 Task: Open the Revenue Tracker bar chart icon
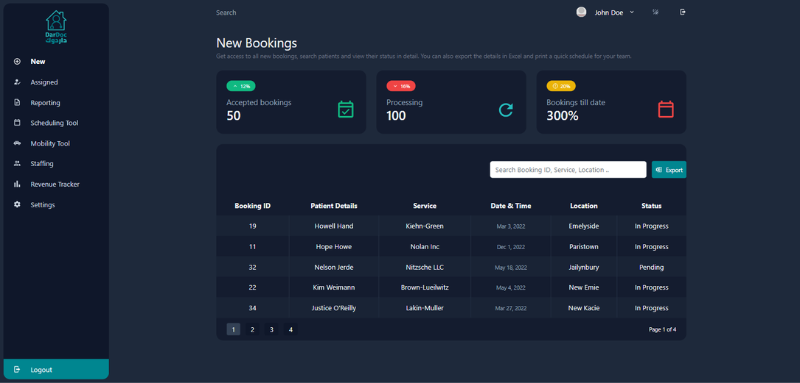[x=17, y=184]
